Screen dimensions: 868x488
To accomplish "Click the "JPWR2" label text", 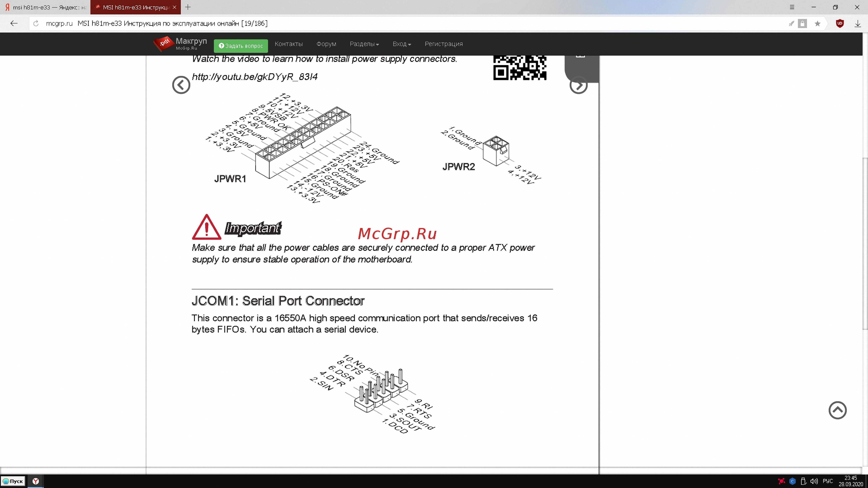I will (459, 166).
